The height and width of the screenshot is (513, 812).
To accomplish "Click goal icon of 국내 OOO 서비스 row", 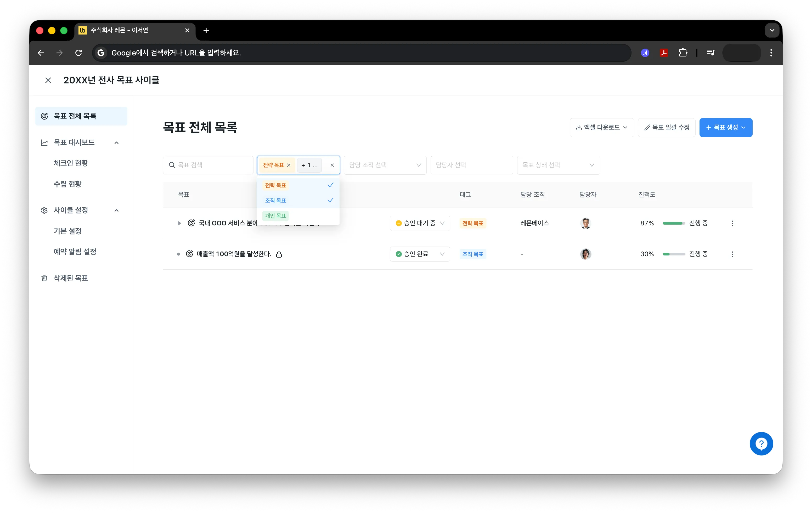I will [x=191, y=223].
